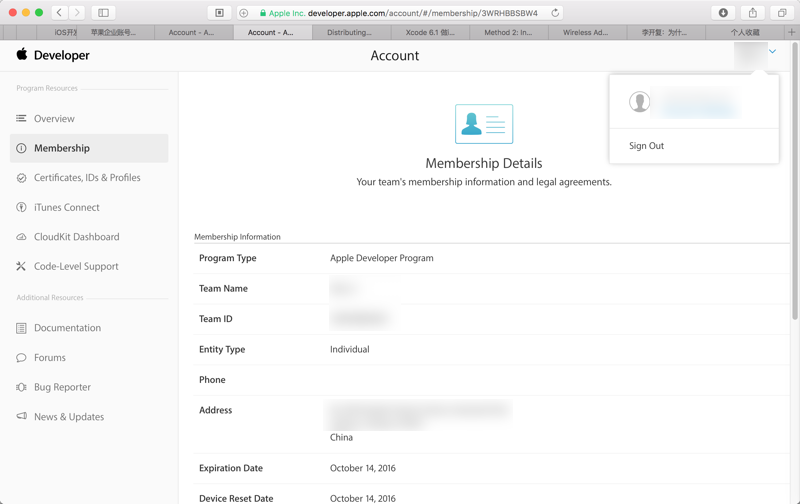Click the green lock icon in address bar
The image size is (800, 504).
[263, 13]
